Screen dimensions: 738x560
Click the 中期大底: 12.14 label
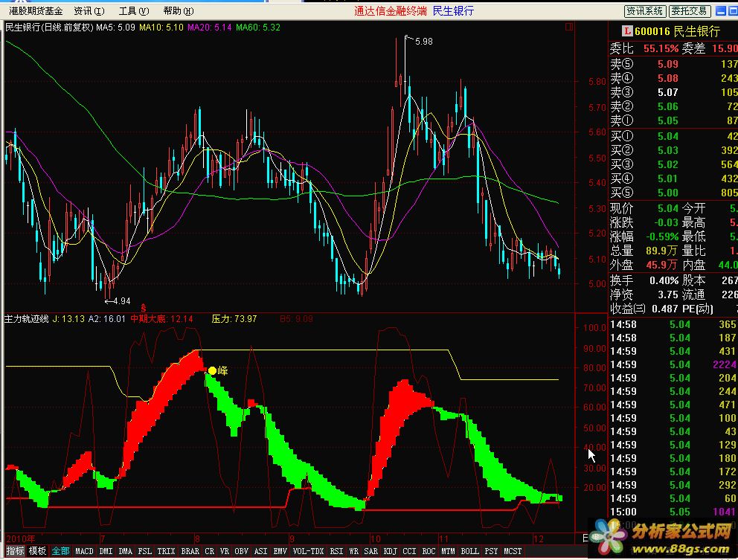[161, 318]
